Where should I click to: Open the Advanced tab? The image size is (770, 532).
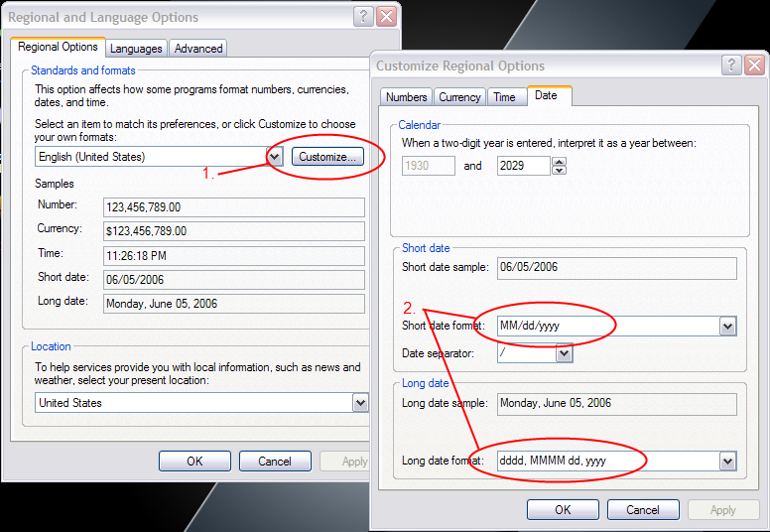[x=198, y=48]
